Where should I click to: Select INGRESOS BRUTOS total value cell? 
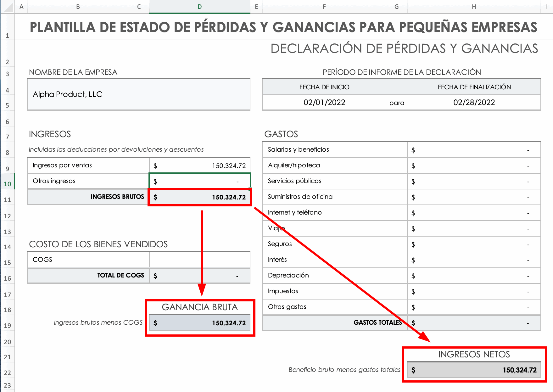[200, 197]
